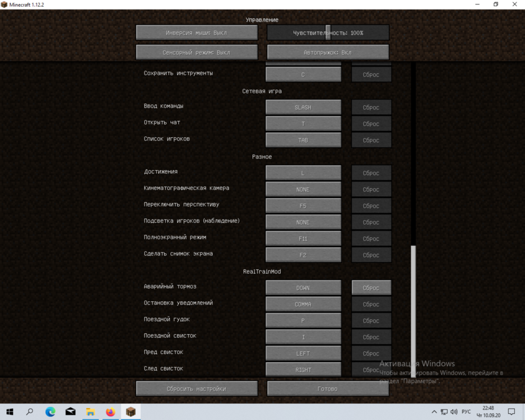Launch Firefox from the taskbar
The image size is (525, 420).
point(110,412)
